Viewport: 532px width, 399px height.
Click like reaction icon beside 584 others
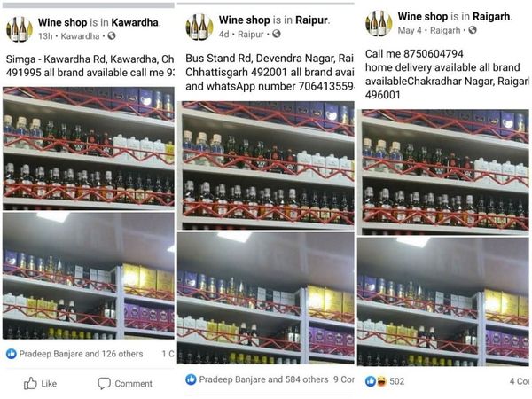point(191,379)
